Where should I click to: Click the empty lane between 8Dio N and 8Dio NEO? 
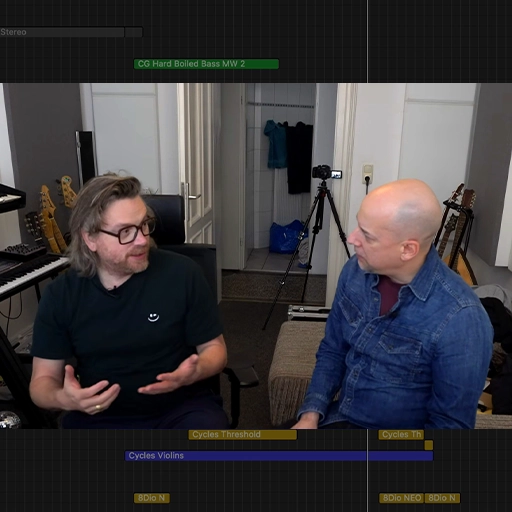[x=274, y=498]
